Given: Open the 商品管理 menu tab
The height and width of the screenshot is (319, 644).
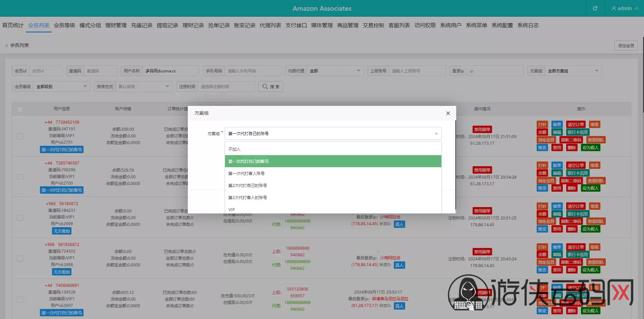Looking at the screenshot, I should click(x=347, y=25).
